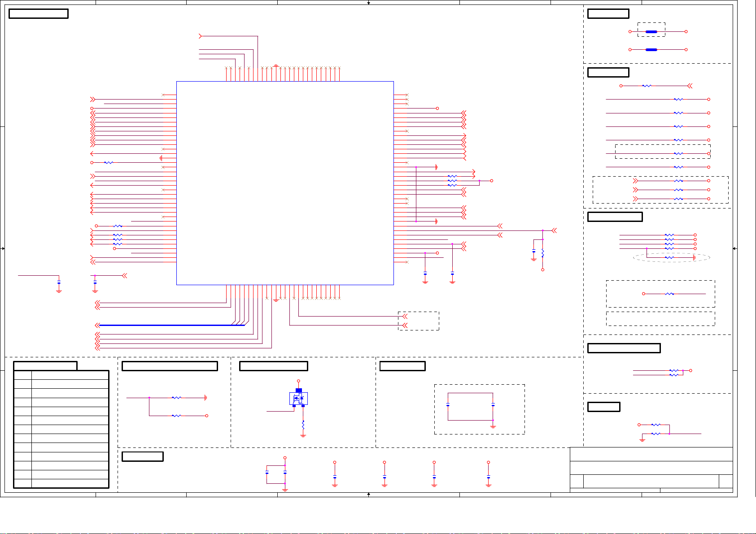Click the title block at bottom right
The image size is (756, 534).
point(651,469)
